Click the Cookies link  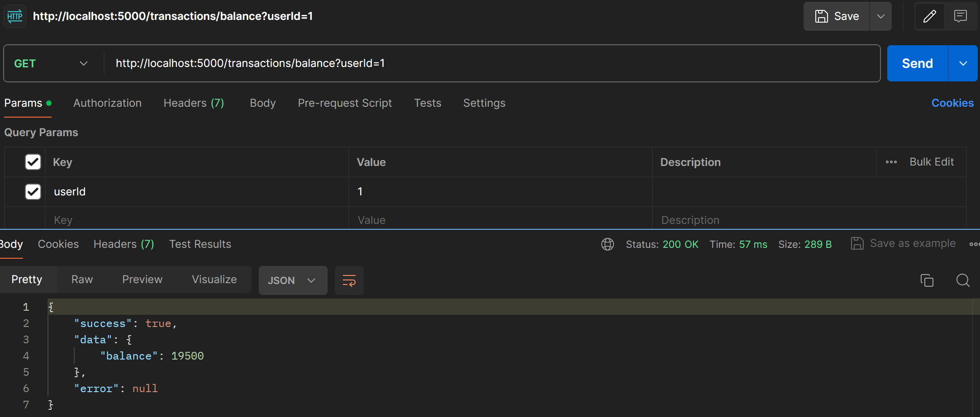tap(952, 103)
